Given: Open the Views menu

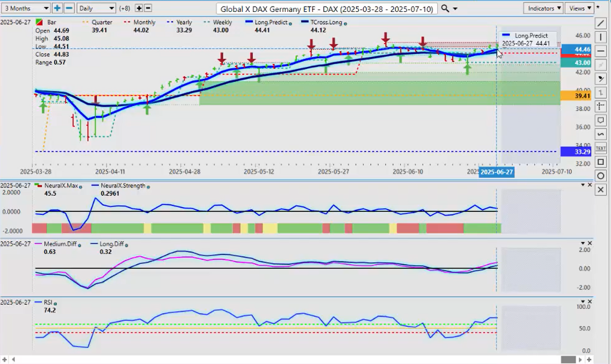Looking at the screenshot, I should [x=580, y=8].
